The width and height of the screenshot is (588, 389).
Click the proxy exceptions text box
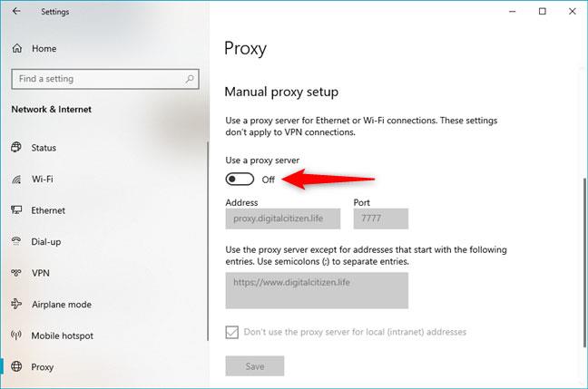pyautogui.click(x=317, y=290)
